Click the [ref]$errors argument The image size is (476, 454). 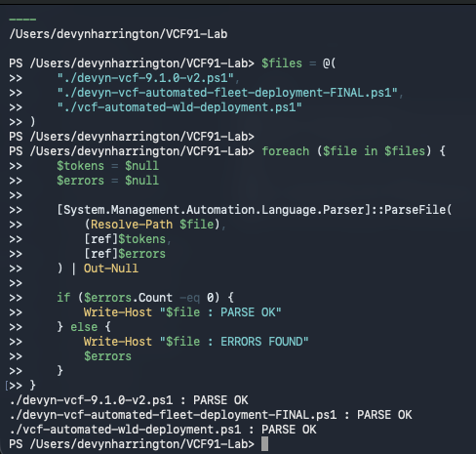coord(125,254)
